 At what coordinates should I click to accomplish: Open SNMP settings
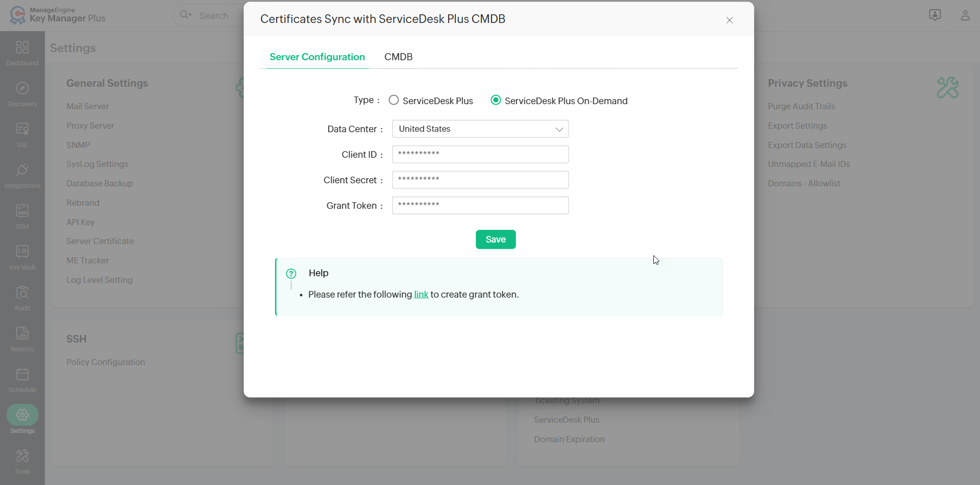[x=78, y=145]
